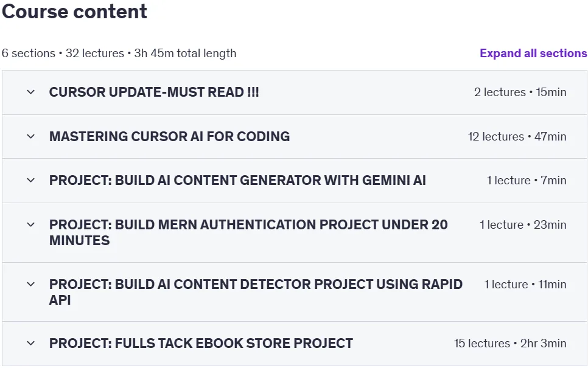Click the 1 lecture • 7min label
This screenshot has height=368, width=588.
[527, 180]
